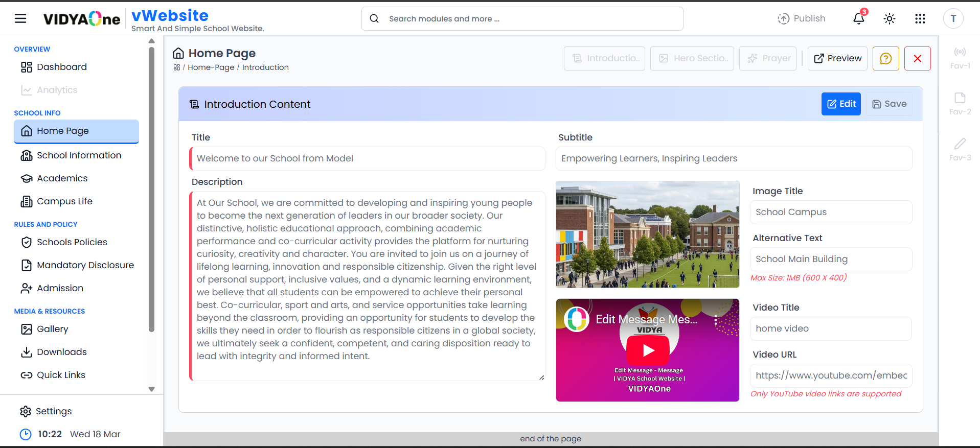980x448 pixels.
Task: Focus the Search modules field
Action: (x=522, y=18)
